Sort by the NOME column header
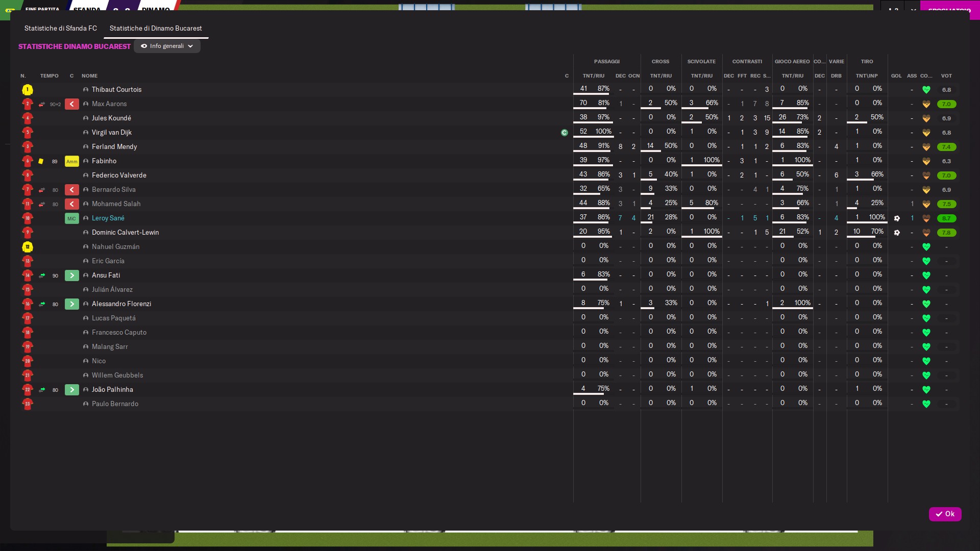This screenshot has width=980, height=551. [x=90, y=76]
